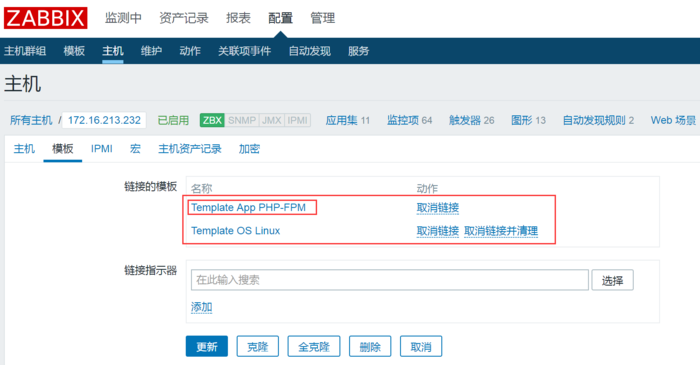Open the 配置 top menu
Image resolution: width=700 pixels, height=365 pixels.
coord(280,18)
